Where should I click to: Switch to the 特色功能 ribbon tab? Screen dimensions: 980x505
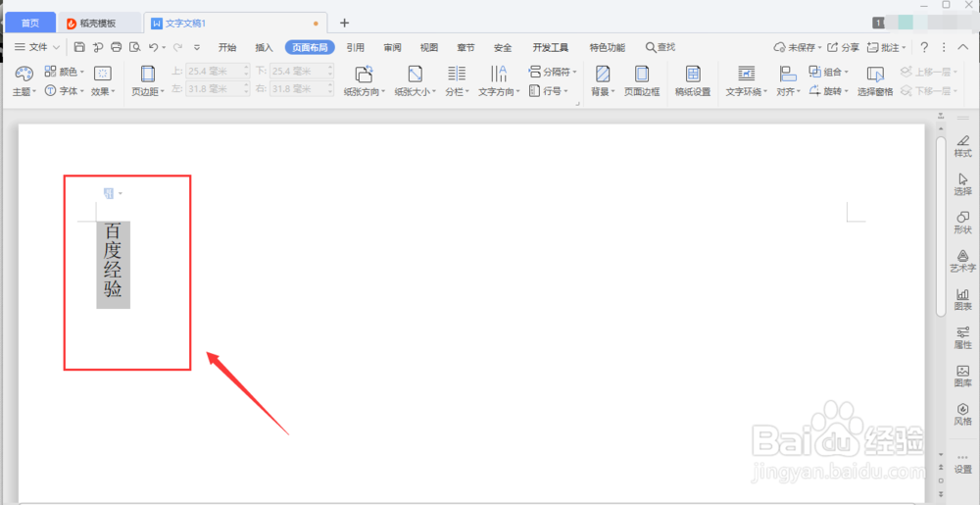pos(607,47)
